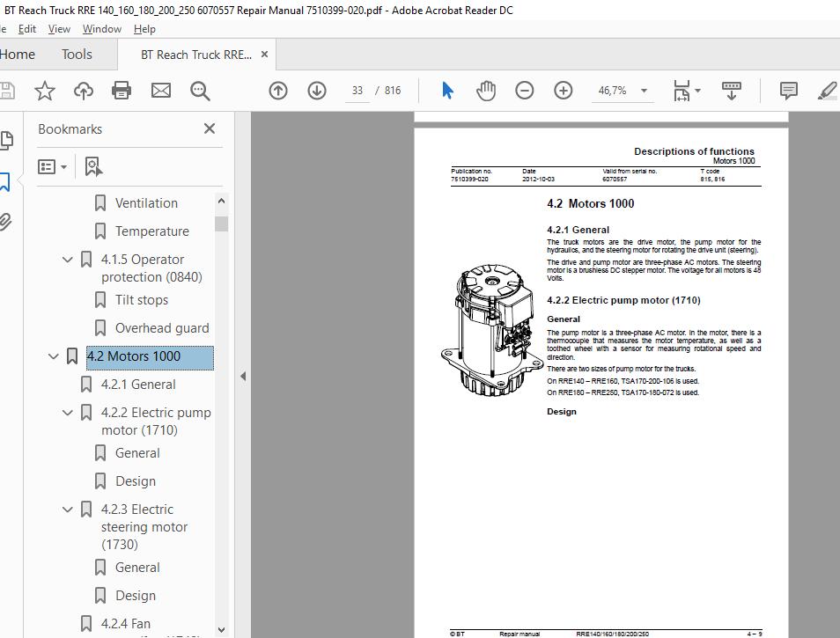The image size is (840, 638).
Task: Upload file to Document Cloud
Action: [83, 91]
